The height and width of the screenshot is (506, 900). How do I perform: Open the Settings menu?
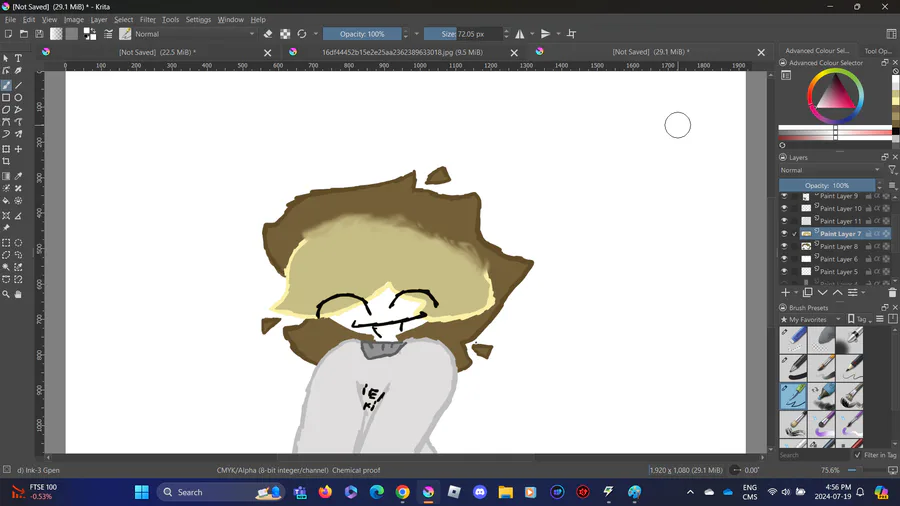click(198, 20)
